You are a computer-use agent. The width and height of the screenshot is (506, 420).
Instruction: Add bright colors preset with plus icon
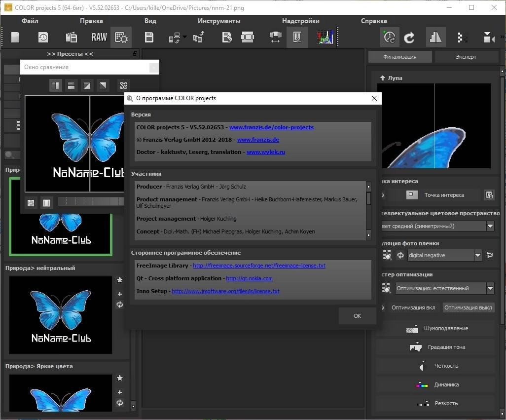pos(120,392)
